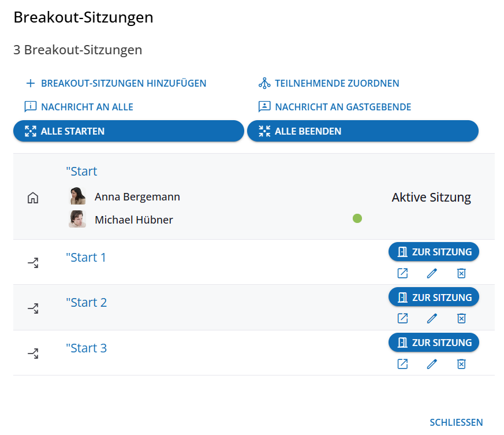Open TEILNEHMENDE ZUORDNEN to assign participants
Screen dimensions: 504x435
click(x=329, y=83)
